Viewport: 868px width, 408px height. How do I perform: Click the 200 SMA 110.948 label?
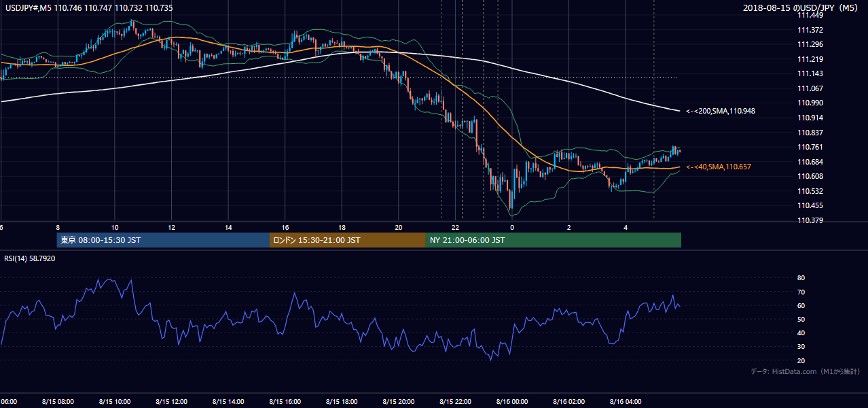coord(720,110)
